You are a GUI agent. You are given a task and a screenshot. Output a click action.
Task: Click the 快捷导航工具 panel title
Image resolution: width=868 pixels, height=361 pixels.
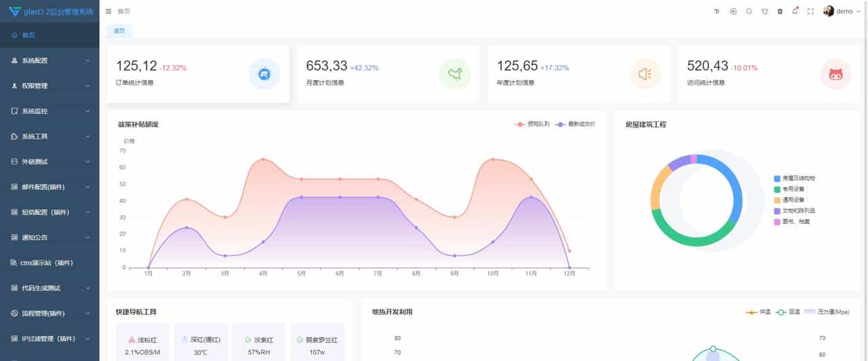136,312
